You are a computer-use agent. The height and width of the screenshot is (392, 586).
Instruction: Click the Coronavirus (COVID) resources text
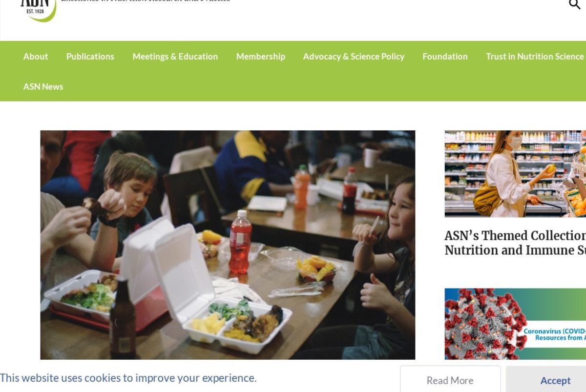(x=554, y=334)
